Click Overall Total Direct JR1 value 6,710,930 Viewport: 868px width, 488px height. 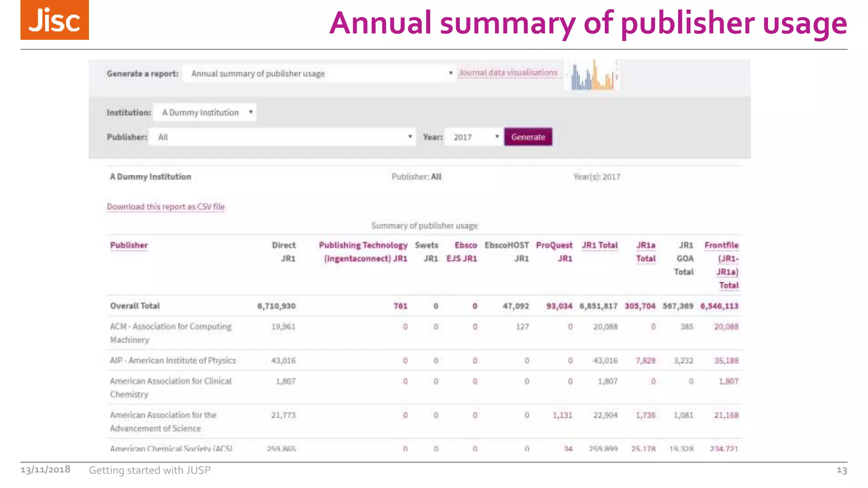(276, 306)
